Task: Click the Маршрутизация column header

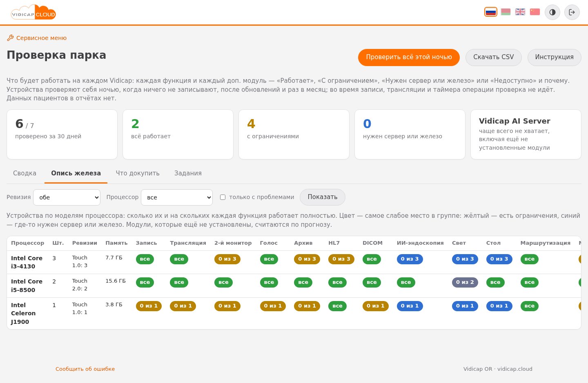Action: click(546, 243)
